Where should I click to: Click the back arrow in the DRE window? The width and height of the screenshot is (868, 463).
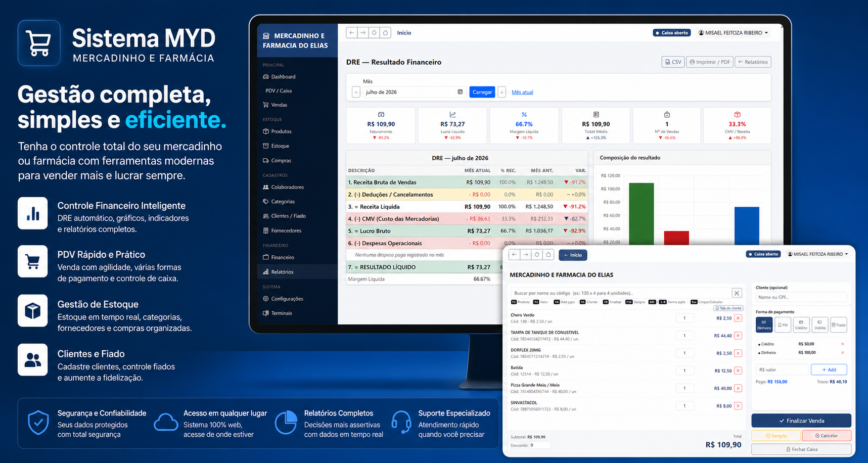tap(352, 33)
